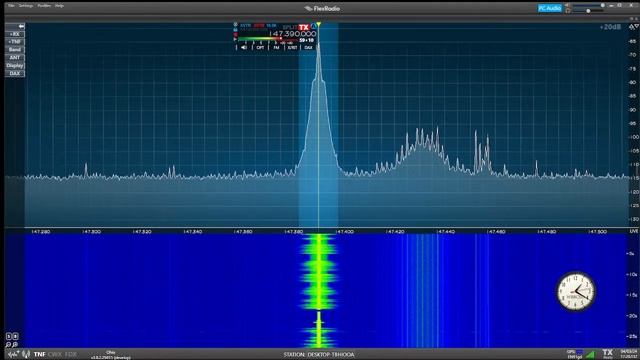Screen dimensions: 640x360
Task: Lower the panadapter level with down arrow
Action: (x=637, y=26)
